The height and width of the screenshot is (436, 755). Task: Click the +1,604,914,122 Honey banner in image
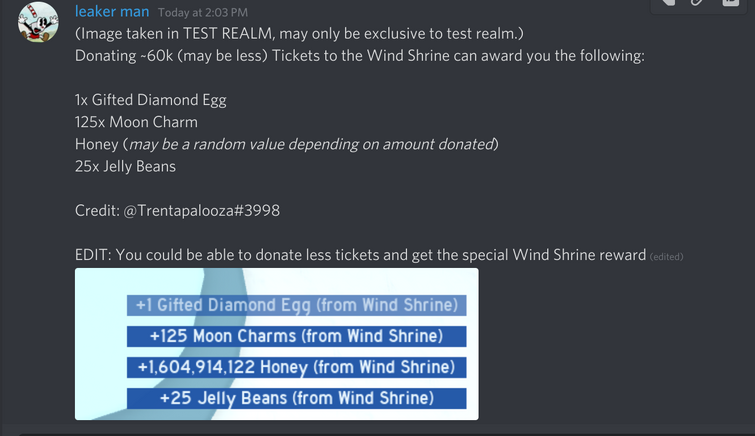296,367
